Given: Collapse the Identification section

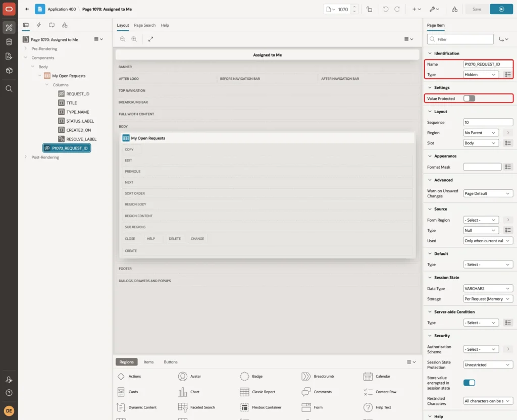Looking at the screenshot, I should [430, 53].
